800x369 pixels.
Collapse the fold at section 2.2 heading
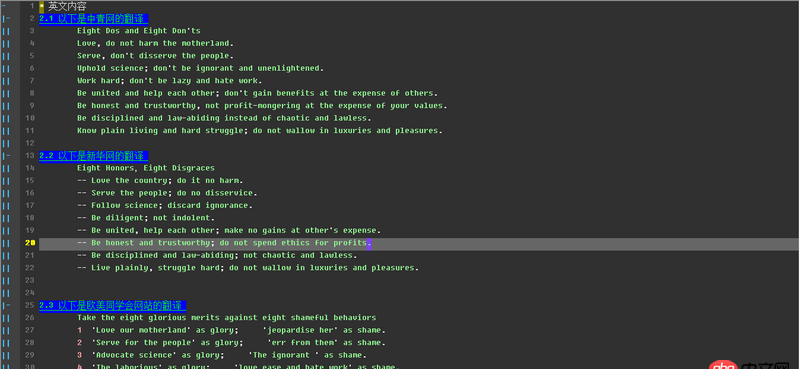(x=6, y=156)
